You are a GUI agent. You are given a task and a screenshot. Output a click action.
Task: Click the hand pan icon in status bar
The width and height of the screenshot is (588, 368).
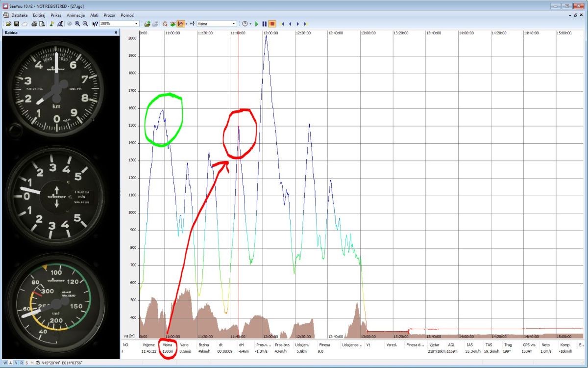tap(37, 363)
